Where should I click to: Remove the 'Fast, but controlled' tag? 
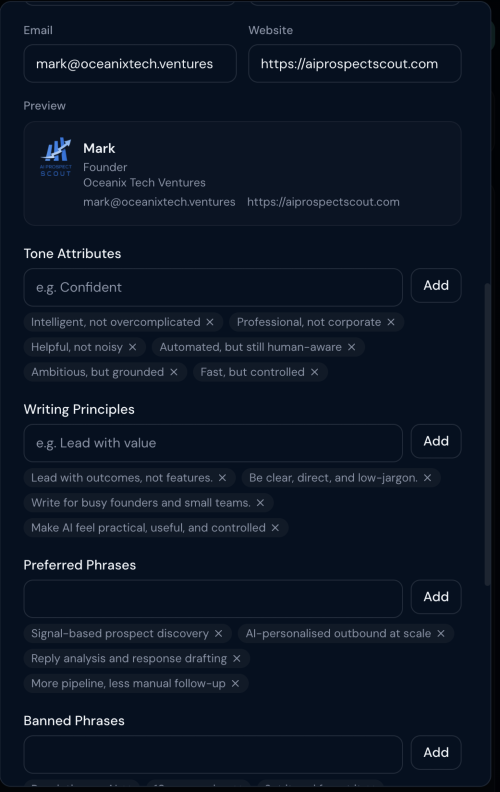(x=315, y=372)
